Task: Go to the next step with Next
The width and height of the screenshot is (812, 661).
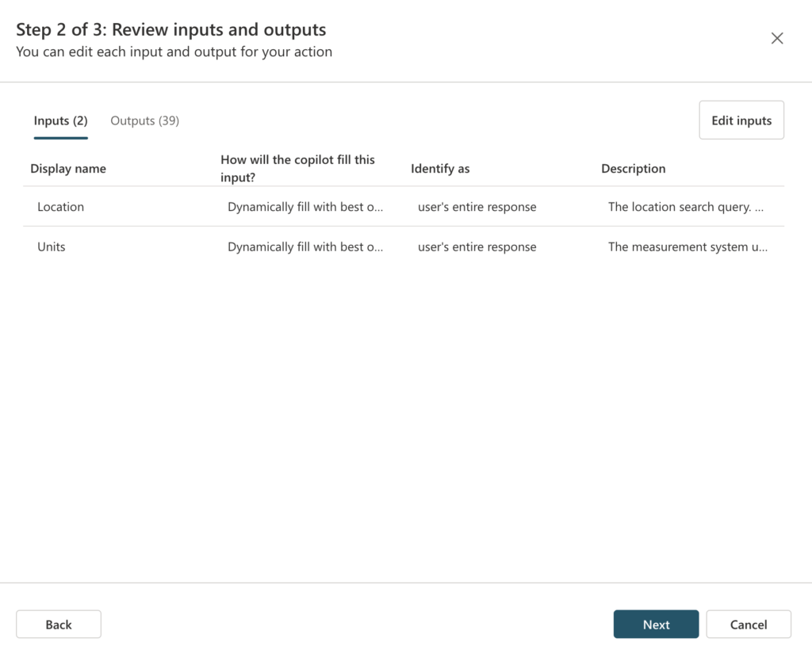Action: click(656, 625)
